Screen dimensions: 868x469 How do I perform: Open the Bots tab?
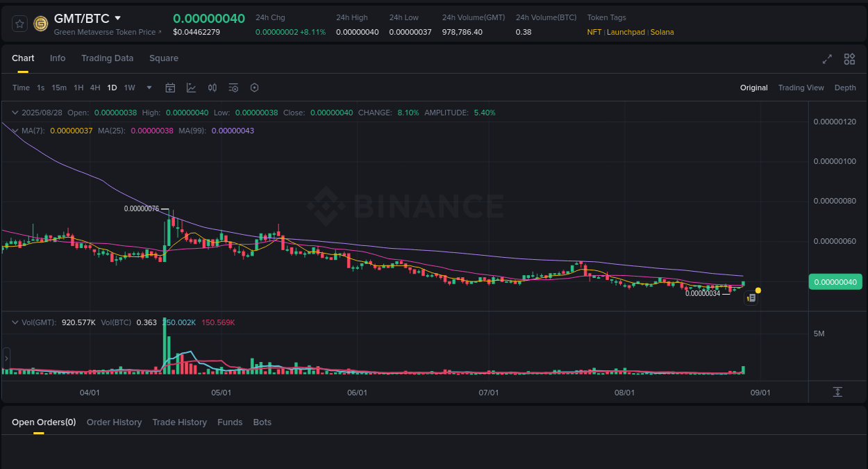click(262, 422)
